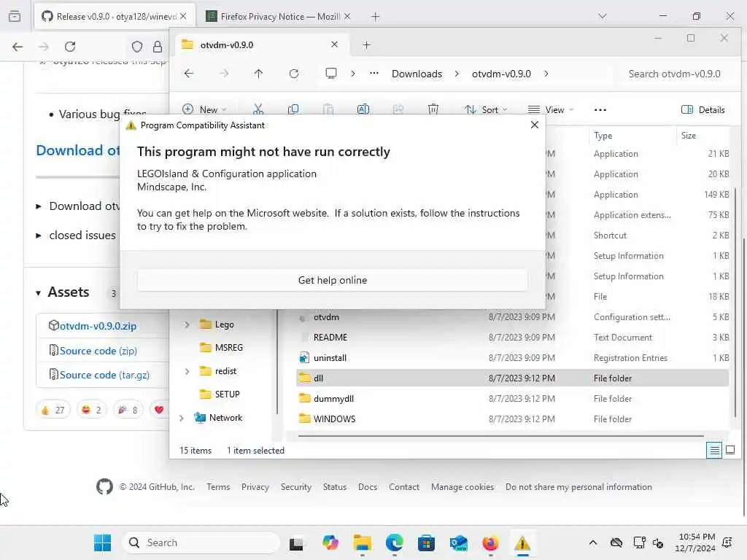747x560 pixels.
Task: Click the thumbs up reaction with 27
Action: 53,410
